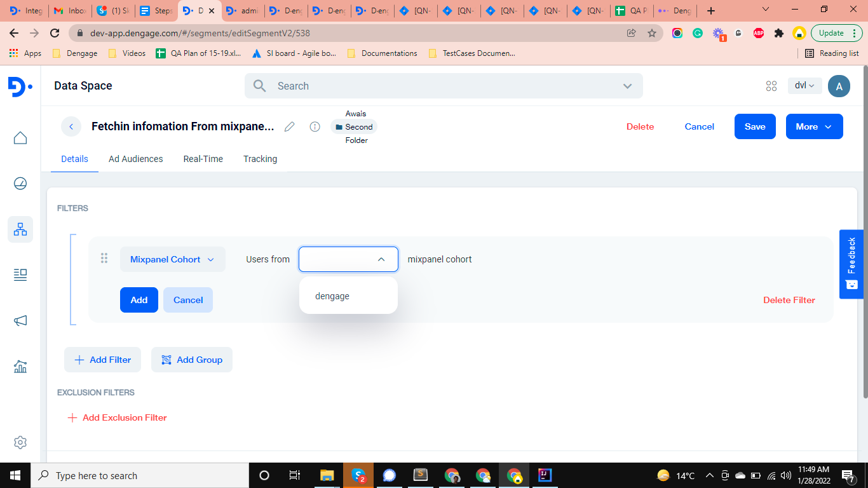Open the segment info icon

(315, 126)
